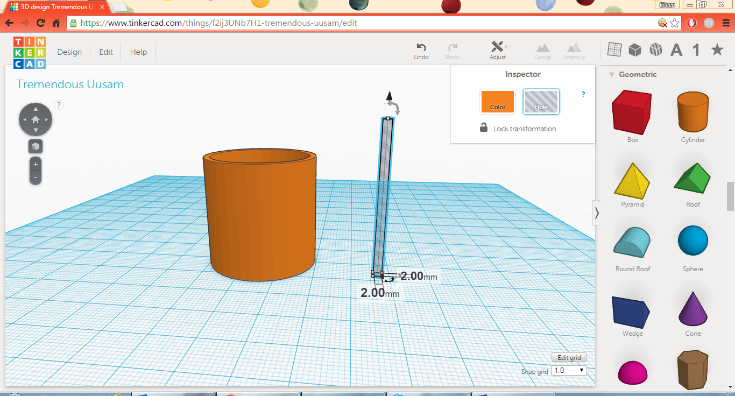Image resolution: width=735 pixels, height=396 pixels.
Task: Select the orange cylinder object on workplane
Action: click(x=260, y=215)
